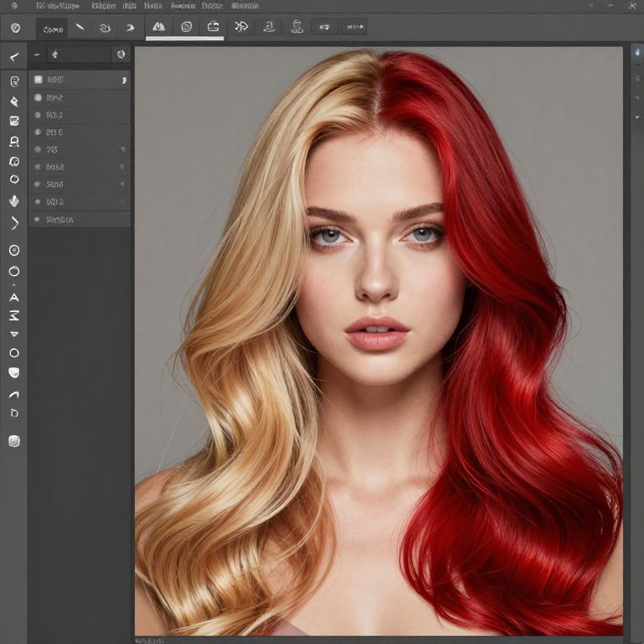Image resolution: width=644 pixels, height=644 pixels.
Task: Expand the arrow at right of first panel row
Action: pos(124,80)
